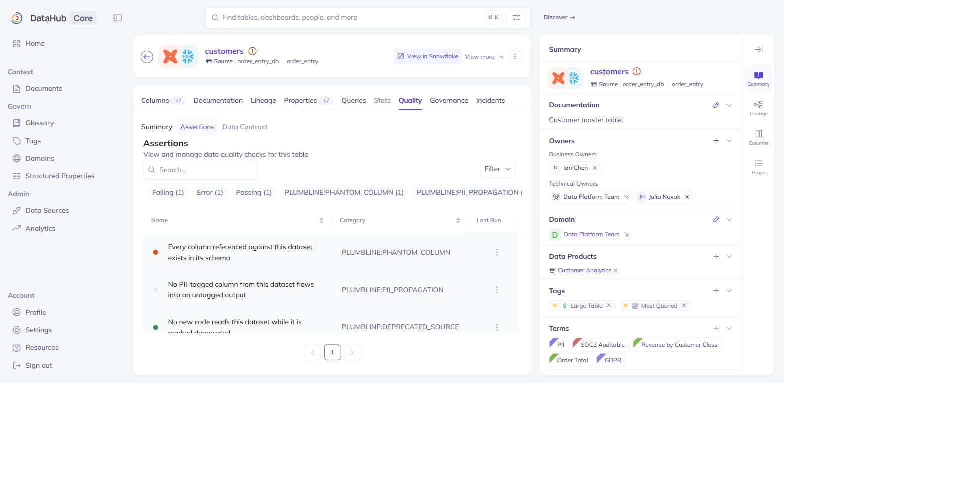Remove the Data Platform Team domain
This screenshot has width=980, height=479.
[627, 235]
